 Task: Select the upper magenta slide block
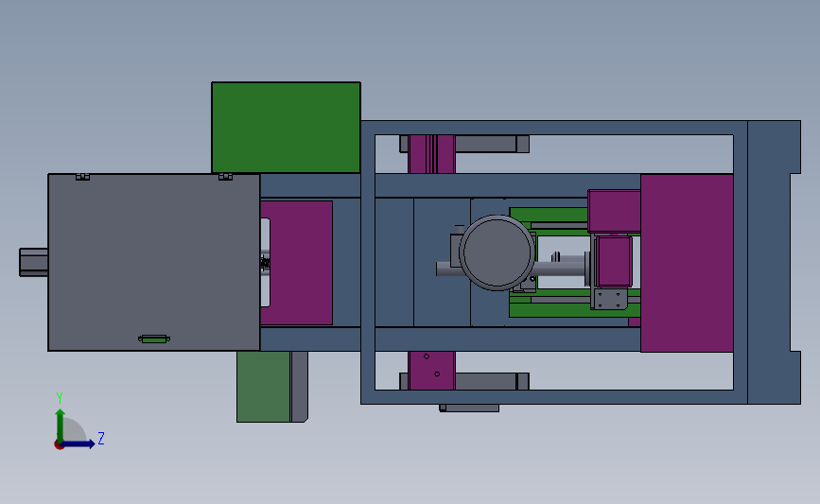(431, 154)
